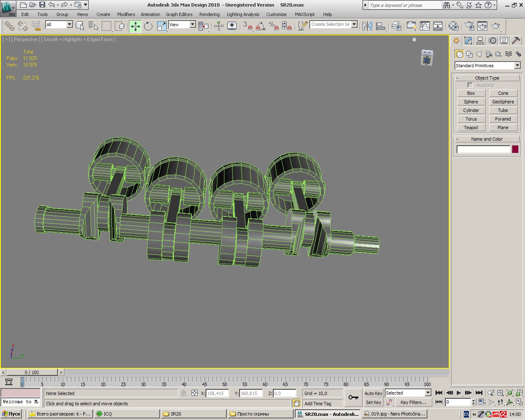Click the Select and Link tool
This screenshot has width=525, height=420.
pos(9,26)
